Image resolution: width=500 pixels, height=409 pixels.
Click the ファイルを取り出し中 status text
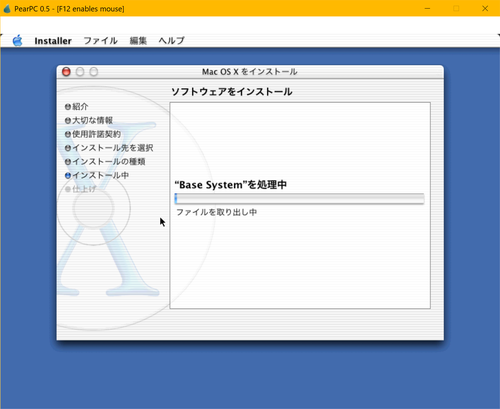(216, 212)
